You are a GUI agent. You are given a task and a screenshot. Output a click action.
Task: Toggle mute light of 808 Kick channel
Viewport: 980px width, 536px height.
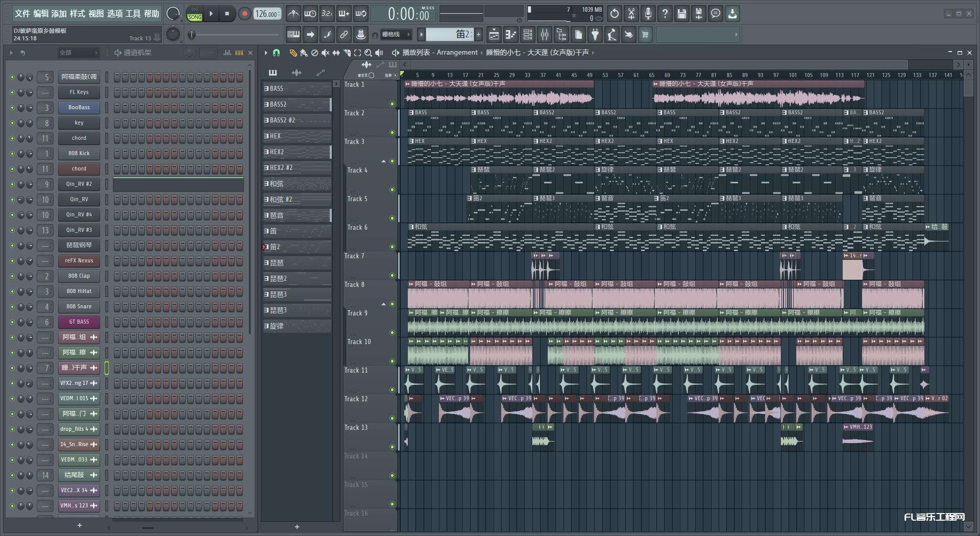(x=12, y=154)
